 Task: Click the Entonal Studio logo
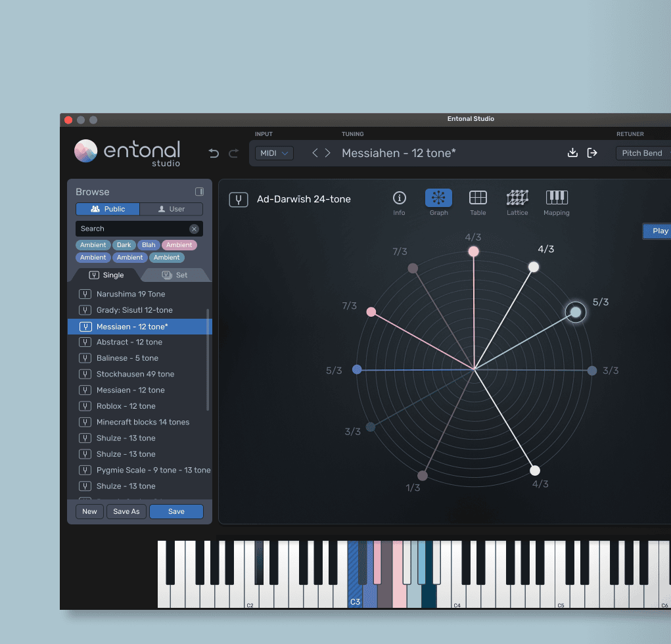point(127,152)
